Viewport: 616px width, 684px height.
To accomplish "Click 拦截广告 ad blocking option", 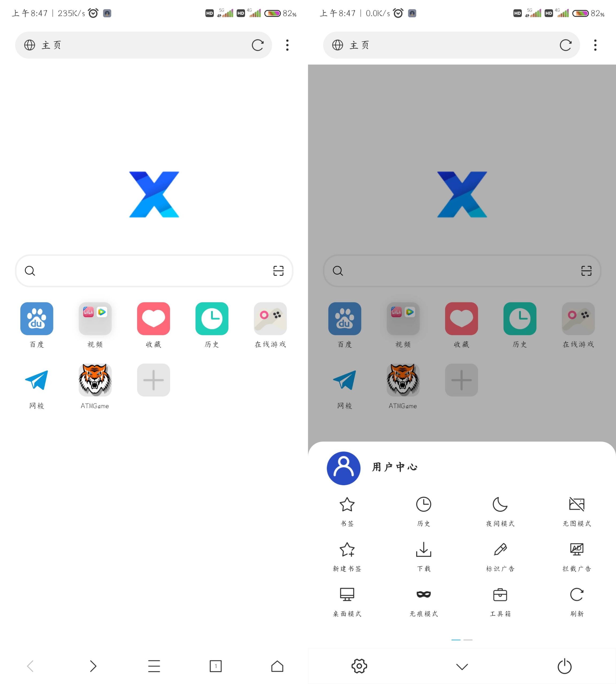I will point(576,556).
